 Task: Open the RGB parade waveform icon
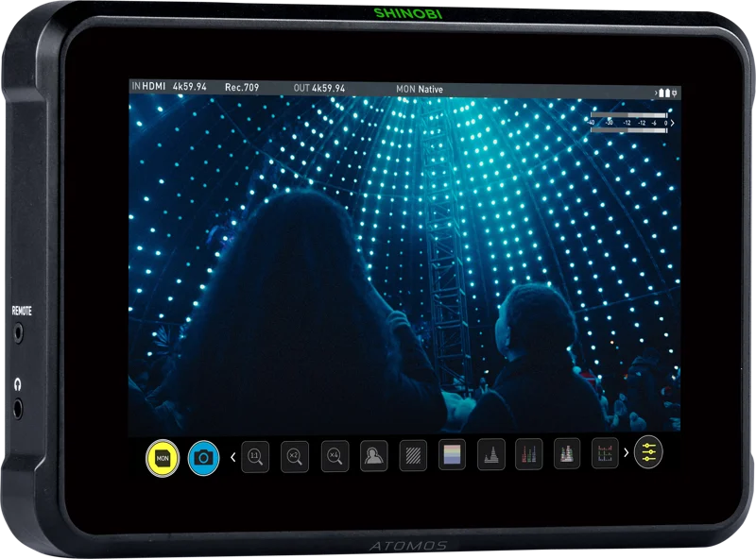pos(529,453)
